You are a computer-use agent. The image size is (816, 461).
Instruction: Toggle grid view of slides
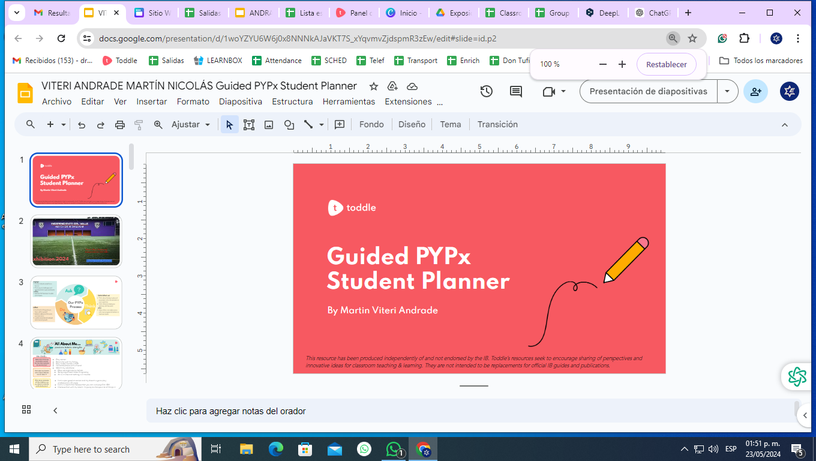(26, 410)
